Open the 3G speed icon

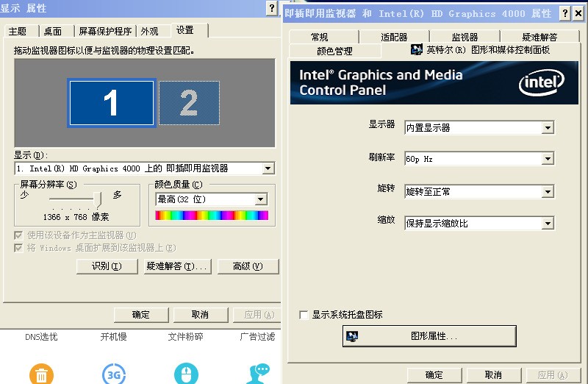coord(114,374)
